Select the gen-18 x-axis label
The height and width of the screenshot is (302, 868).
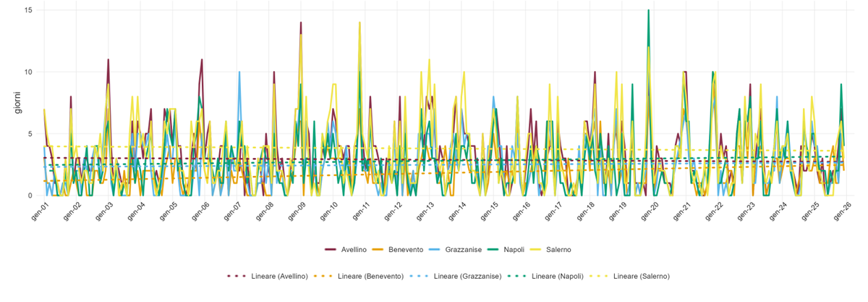[x=587, y=211]
